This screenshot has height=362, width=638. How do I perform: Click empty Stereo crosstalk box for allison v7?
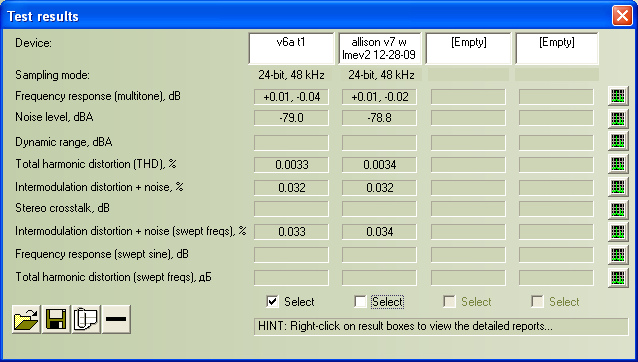coord(379,209)
